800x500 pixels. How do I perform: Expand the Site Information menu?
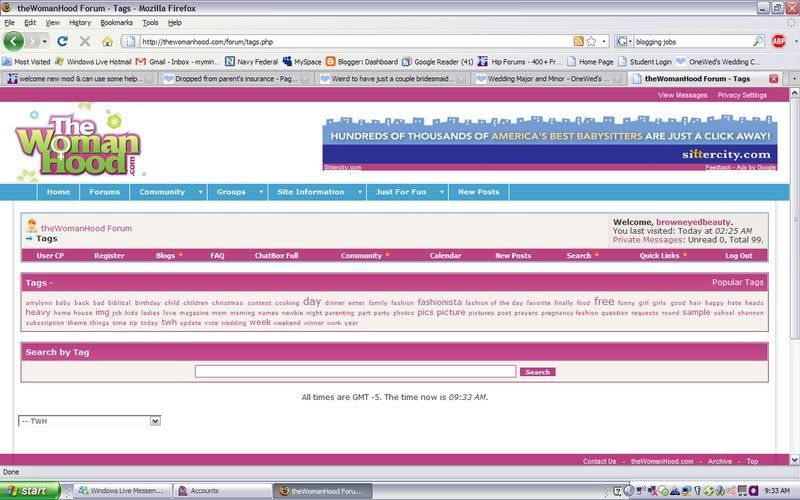tap(316, 192)
